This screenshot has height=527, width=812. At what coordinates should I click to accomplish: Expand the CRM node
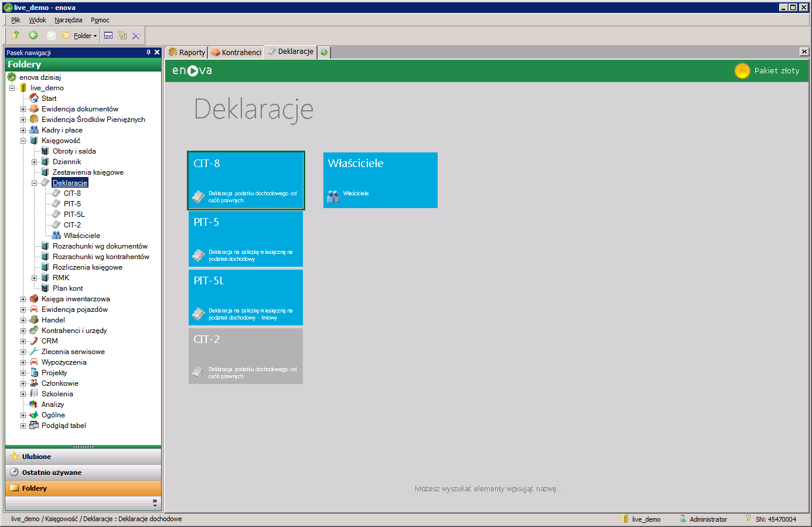(23, 341)
